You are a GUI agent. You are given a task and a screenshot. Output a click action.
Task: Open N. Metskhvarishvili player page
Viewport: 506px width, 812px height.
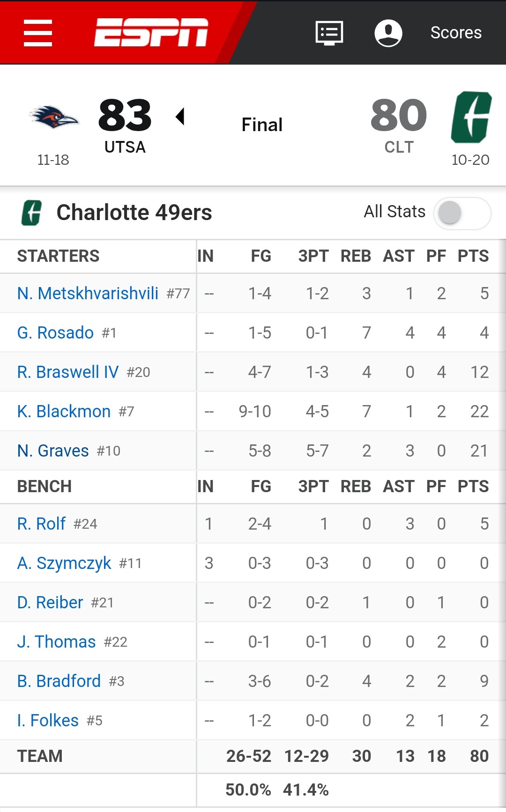click(x=88, y=294)
